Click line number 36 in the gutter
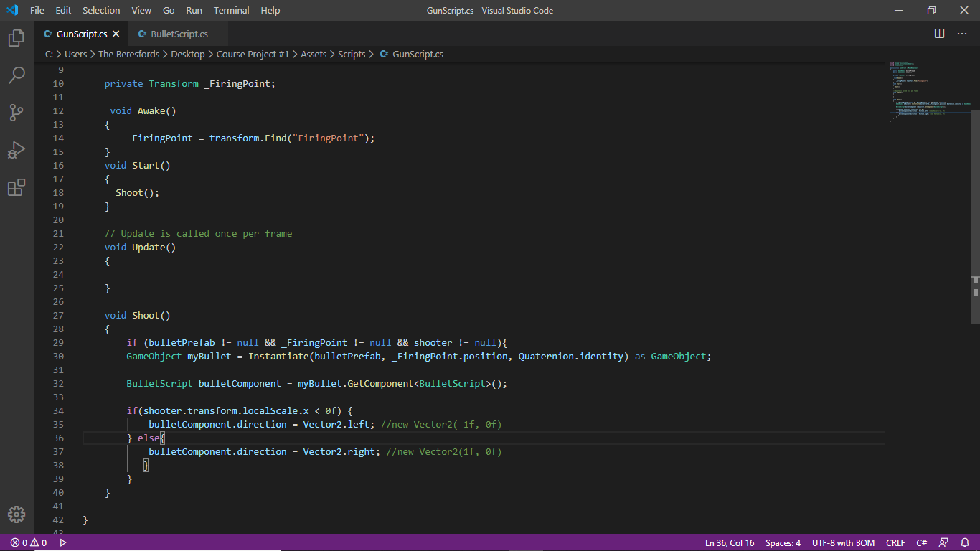 pyautogui.click(x=58, y=438)
